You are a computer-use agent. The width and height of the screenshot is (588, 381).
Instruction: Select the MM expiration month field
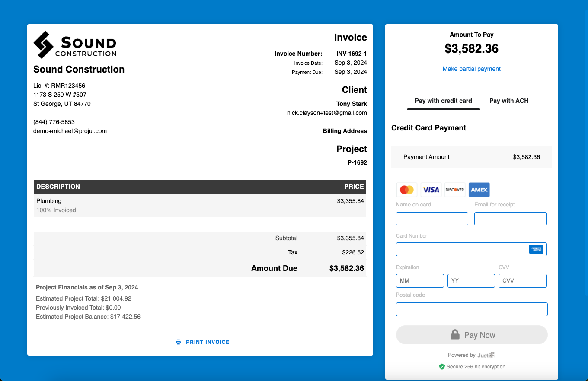pos(420,281)
